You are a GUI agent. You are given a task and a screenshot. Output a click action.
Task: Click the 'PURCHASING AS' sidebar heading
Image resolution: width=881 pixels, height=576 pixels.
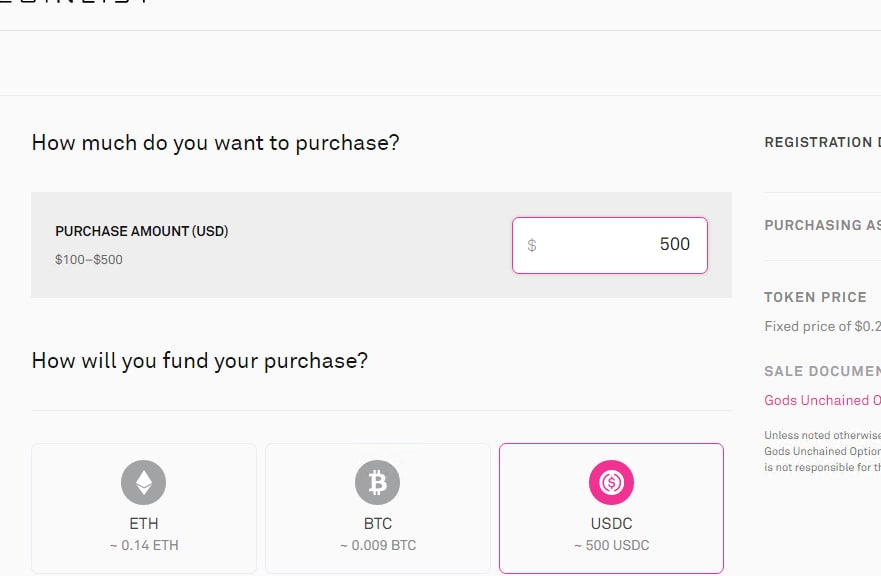click(822, 225)
